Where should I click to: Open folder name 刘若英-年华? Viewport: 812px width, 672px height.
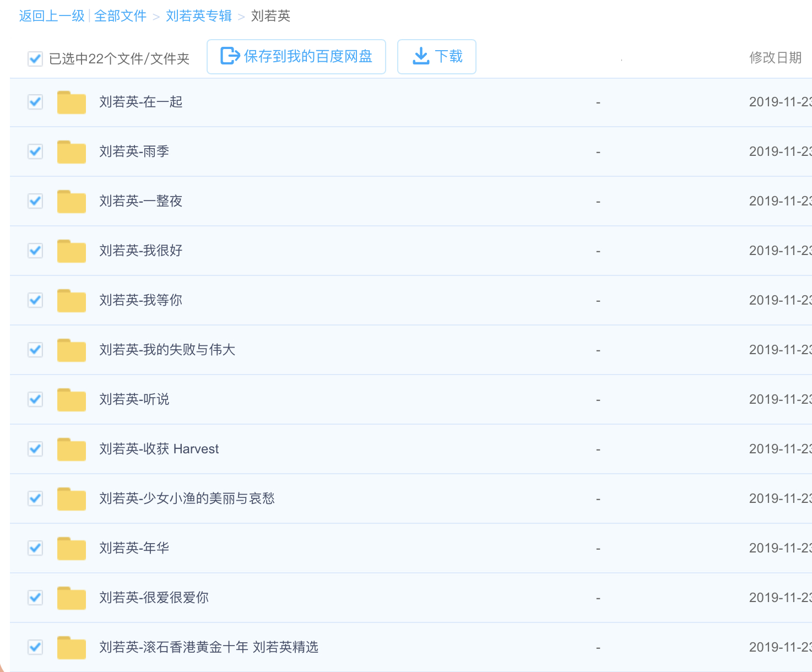click(x=134, y=548)
